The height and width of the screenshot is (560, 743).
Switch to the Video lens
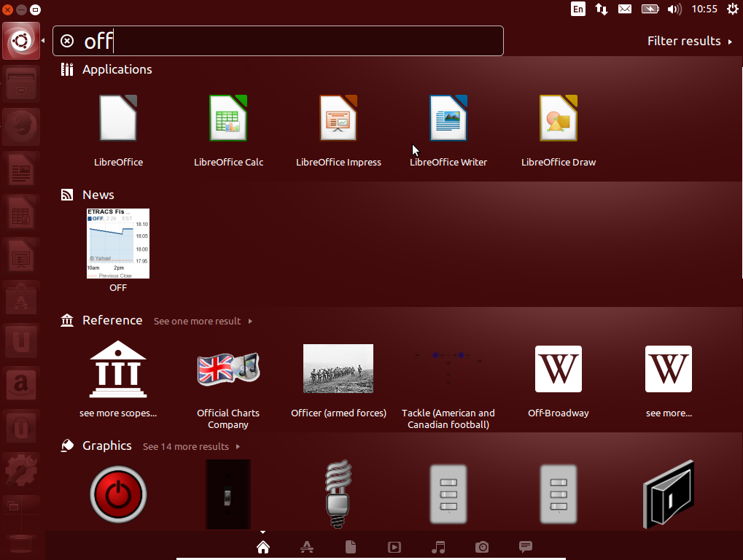tap(394, 547)
